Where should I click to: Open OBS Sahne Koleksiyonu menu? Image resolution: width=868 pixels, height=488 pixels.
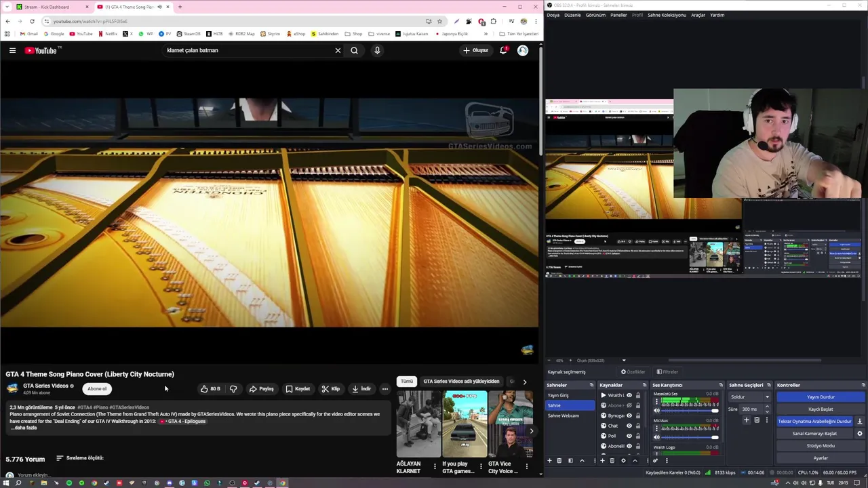(667, 15)
